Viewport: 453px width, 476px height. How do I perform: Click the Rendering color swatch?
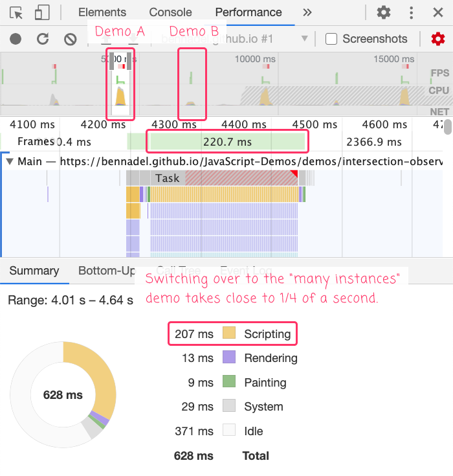pyautogui.click(x=229, y=357)
